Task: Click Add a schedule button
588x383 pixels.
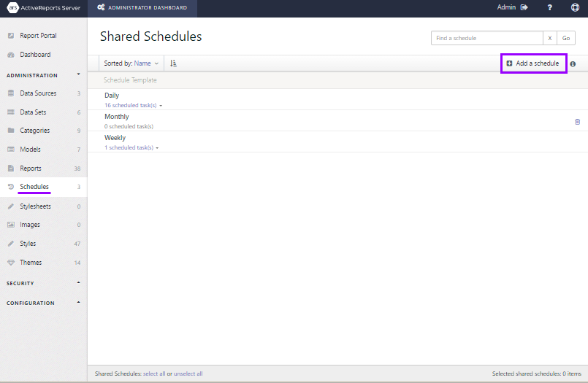Action: 533,63
